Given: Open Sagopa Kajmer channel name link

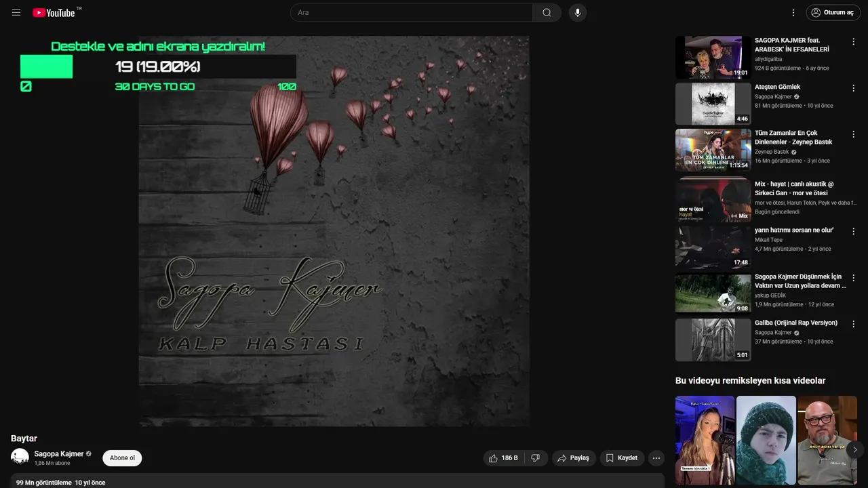Looking at the screenshot, I should [59, 453].
